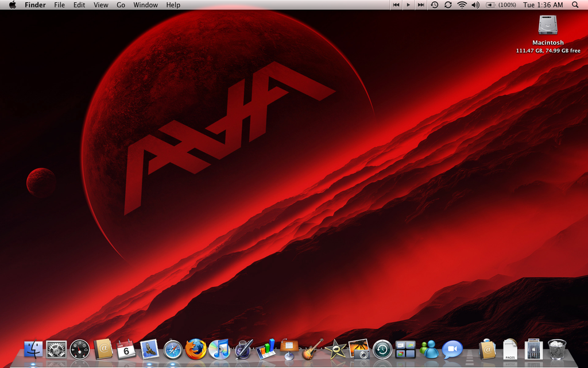
Task: Activate Spaces grid icon in Dock
Action: (405, 350)
